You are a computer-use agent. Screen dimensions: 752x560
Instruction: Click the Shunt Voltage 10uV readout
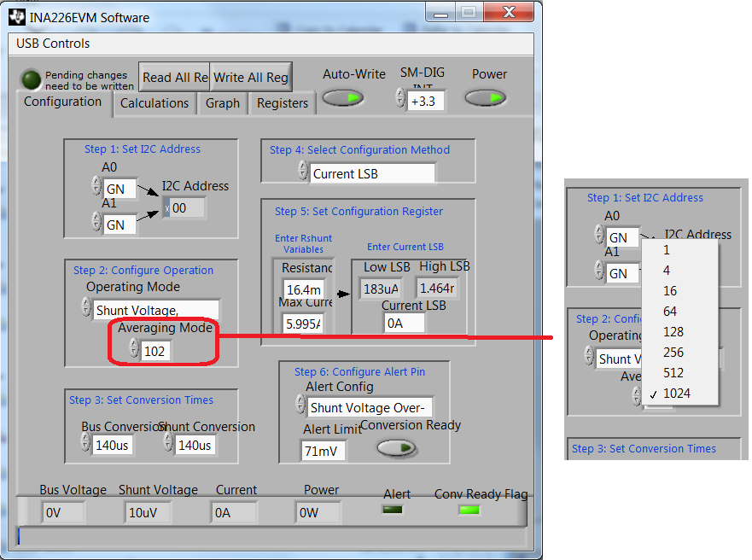point(147,512)
